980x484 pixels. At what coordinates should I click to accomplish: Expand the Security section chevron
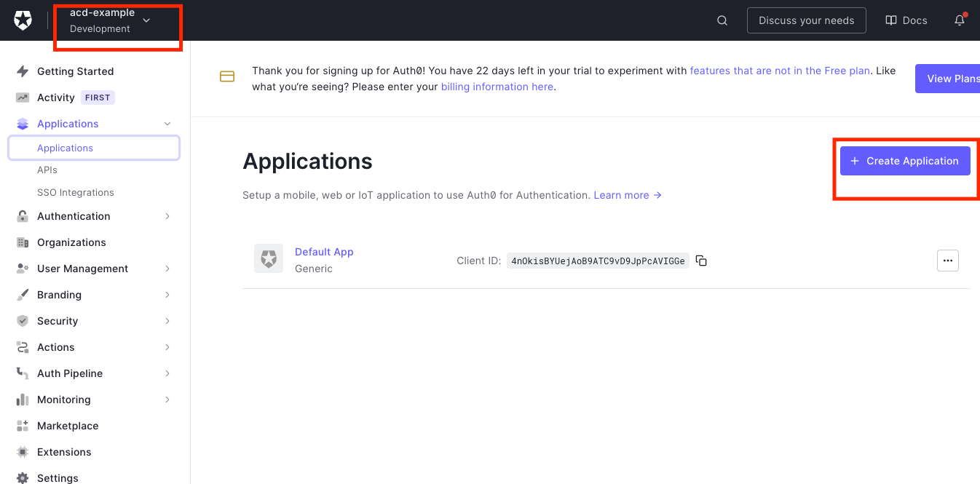[167, 321]
